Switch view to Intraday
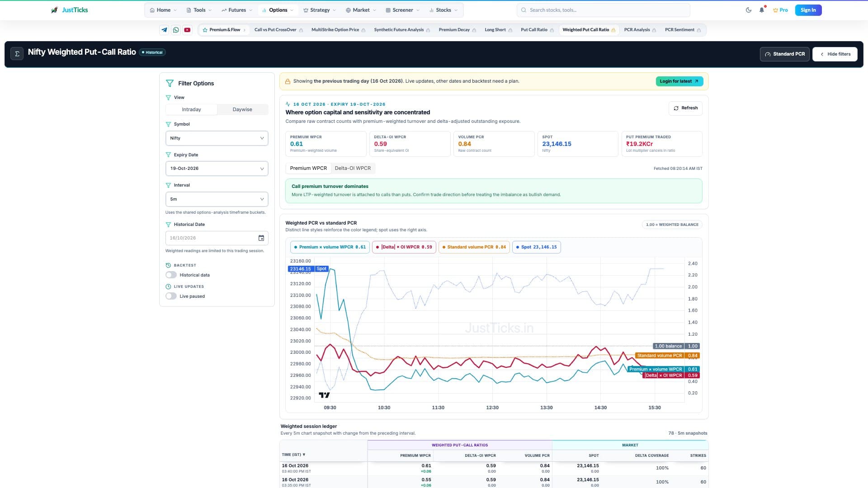The image size is (868, 488). click(191, 109)
